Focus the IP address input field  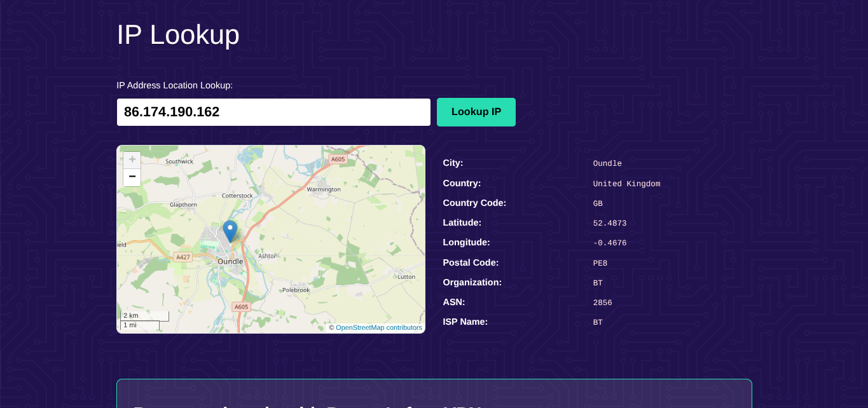pyautogui.click(x=273, y=112)
